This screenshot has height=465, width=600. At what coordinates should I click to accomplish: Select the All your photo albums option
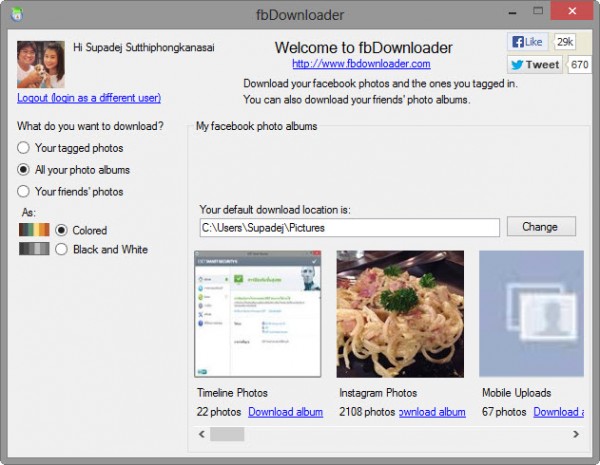73,170
